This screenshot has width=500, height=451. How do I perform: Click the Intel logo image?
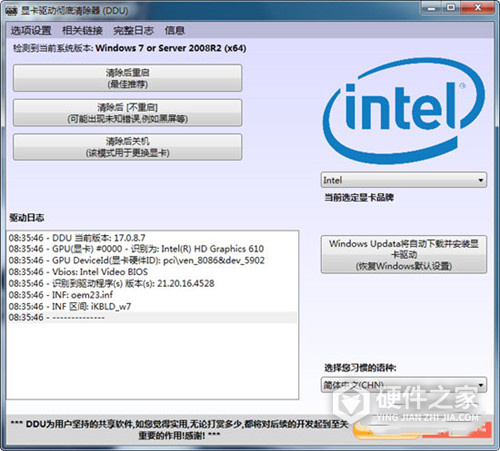click(x=404, y=111)
